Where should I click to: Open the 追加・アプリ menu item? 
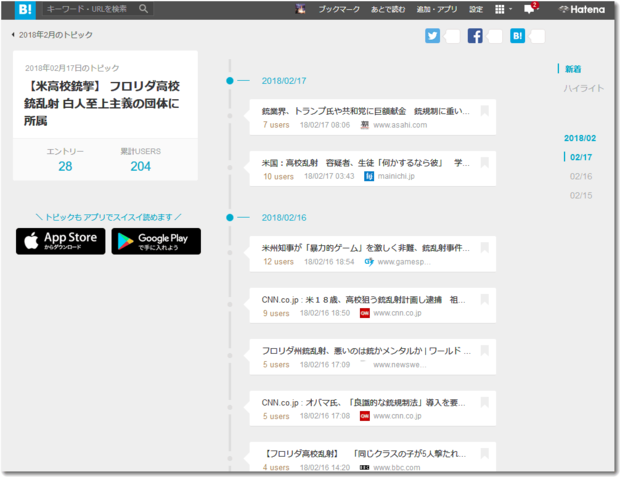pos(437,9)
